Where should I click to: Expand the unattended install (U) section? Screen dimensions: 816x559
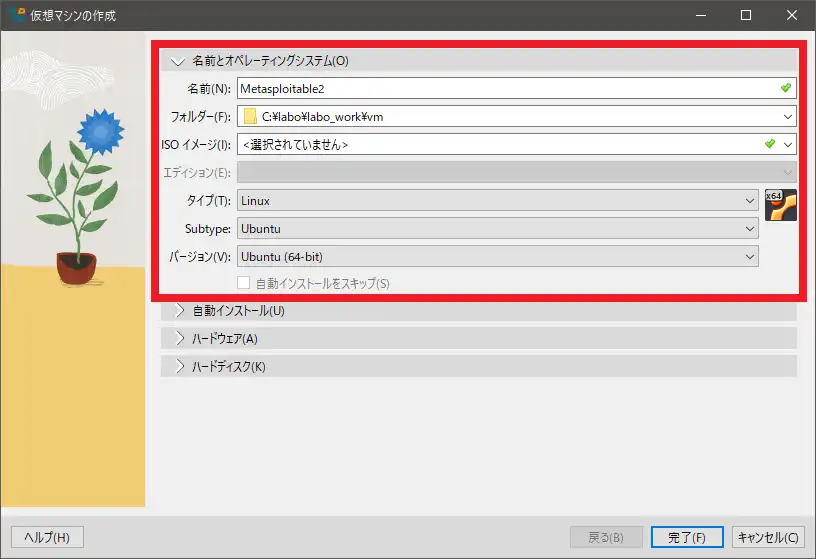coord(179,311)
